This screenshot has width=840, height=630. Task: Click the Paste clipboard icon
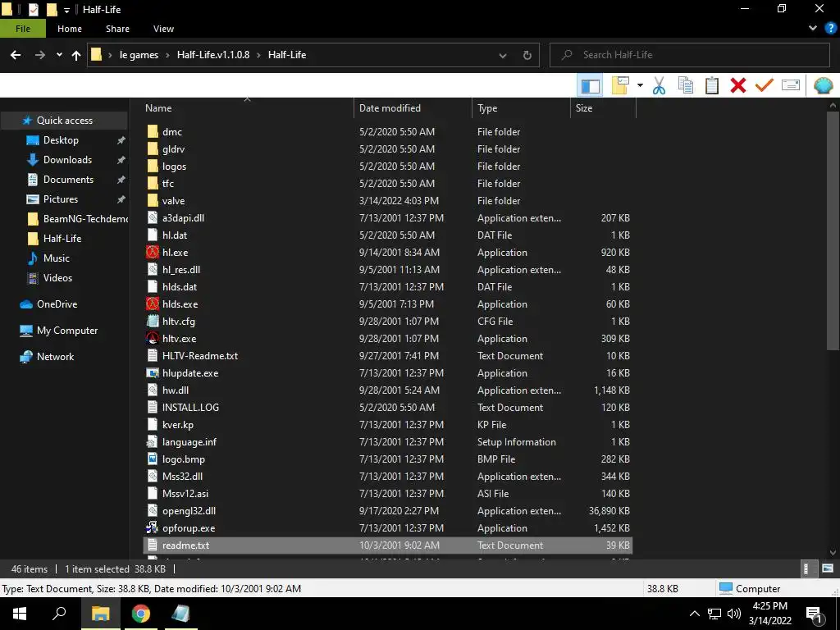(712, 85)
